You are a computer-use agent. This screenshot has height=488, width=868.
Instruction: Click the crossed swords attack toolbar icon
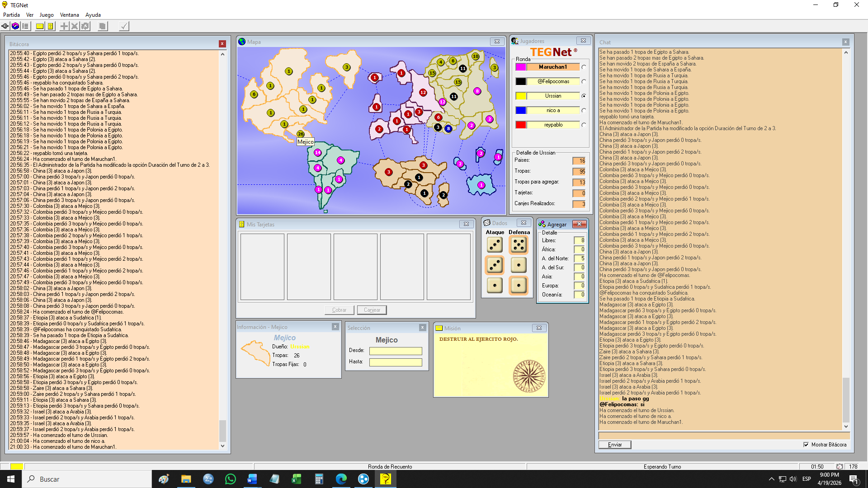tap(75, 26)
